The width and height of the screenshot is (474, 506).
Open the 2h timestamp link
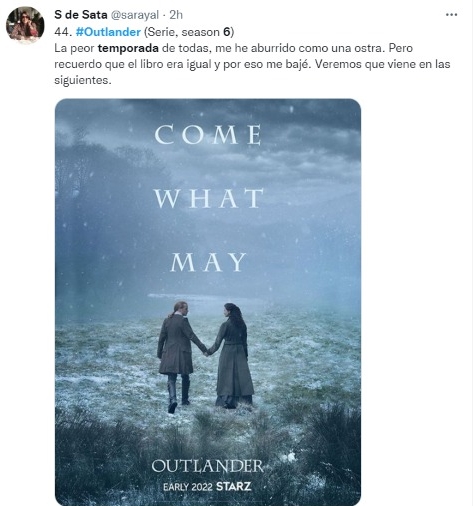coord(176,15)
